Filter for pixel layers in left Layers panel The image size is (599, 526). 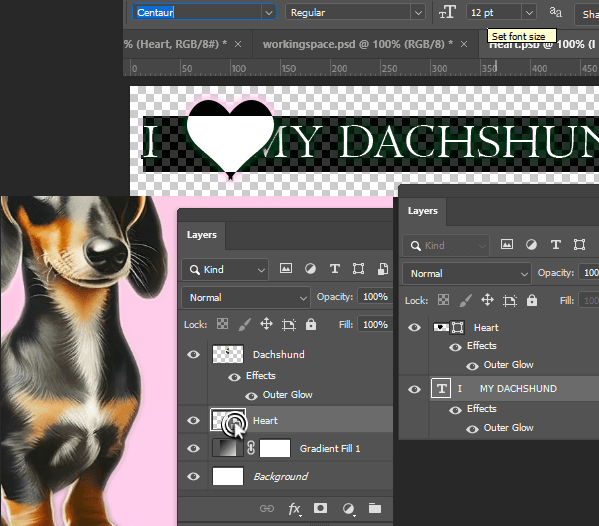click(286, 269)
